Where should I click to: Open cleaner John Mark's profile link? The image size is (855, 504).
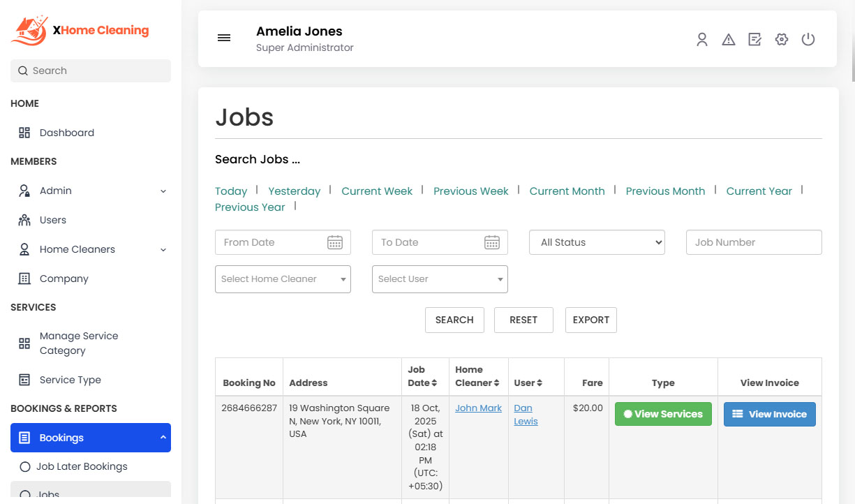(x=478, y=408)
